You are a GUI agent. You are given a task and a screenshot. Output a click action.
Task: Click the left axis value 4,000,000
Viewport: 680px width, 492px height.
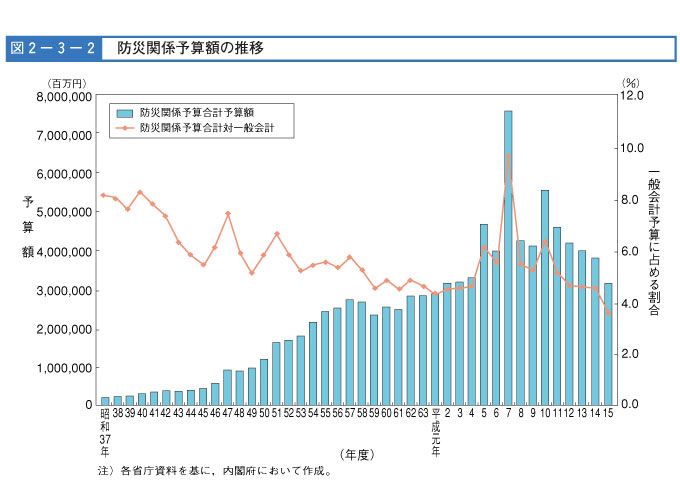click(x=64, y=252)
